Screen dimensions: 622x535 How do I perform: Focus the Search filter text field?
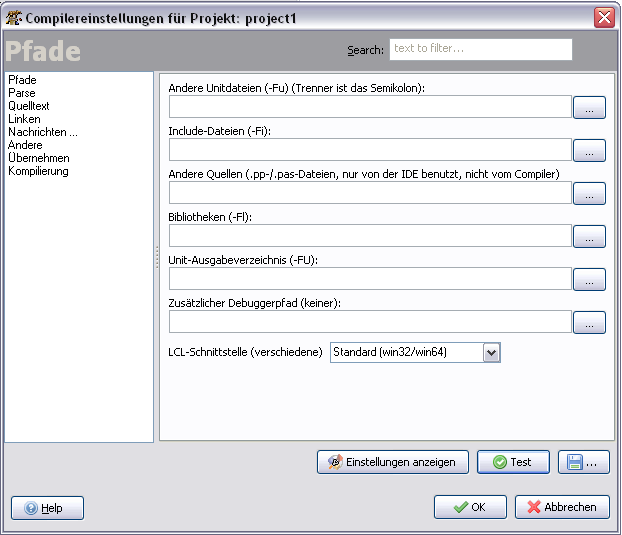tap(481, 49)
